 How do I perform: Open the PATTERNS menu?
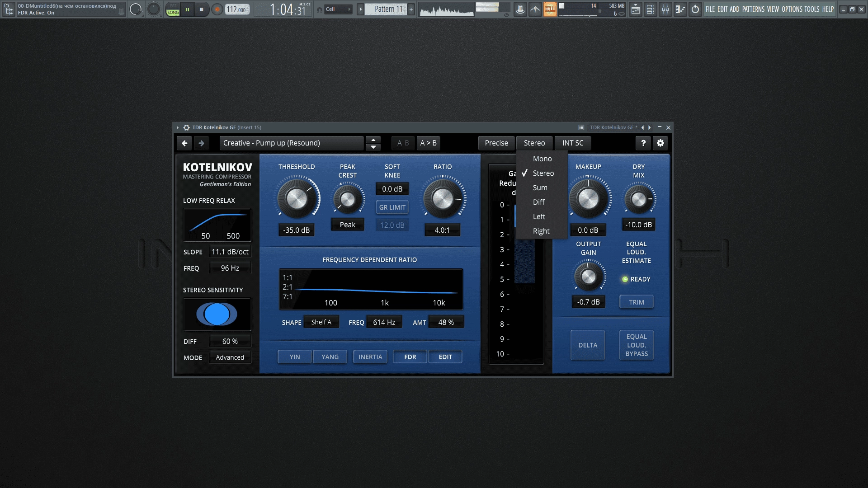[x=753, y=9]
